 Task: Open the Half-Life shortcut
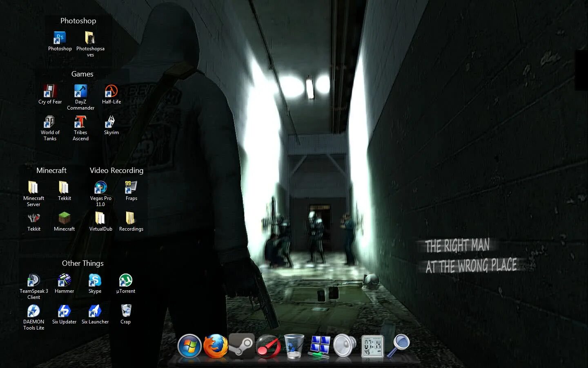coord(111,91)
